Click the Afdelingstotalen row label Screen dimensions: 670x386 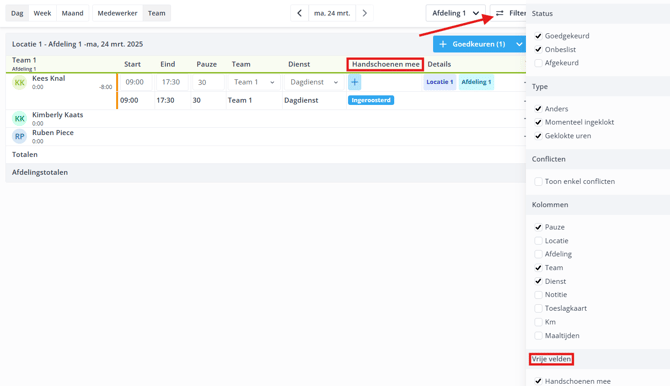(40, 172)
